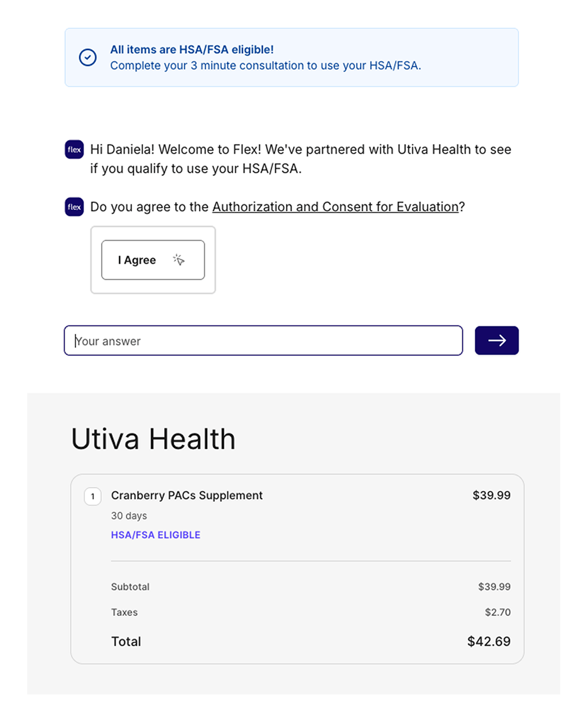Screen dimensions: 588x716
Task: Click the Utiva Health heading
Action: pos(153,439)
